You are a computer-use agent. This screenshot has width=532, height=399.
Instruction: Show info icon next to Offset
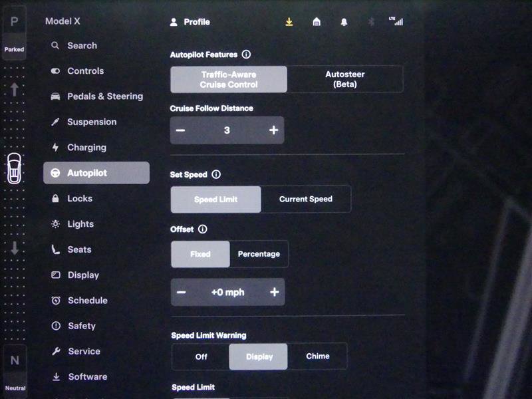[x=203, y=229]
